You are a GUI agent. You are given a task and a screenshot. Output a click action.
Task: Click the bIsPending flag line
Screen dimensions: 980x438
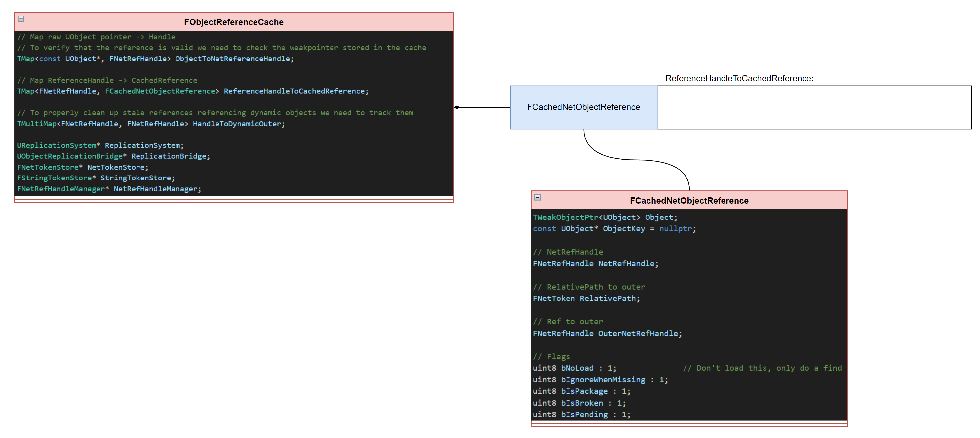tap(581, 415)
